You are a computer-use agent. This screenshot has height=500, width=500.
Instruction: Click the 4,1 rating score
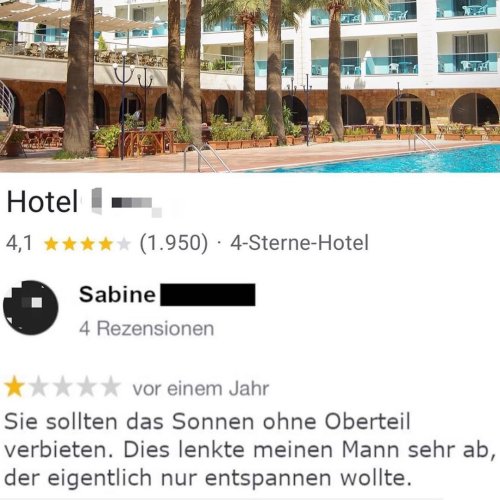click(x=19, y=243)
